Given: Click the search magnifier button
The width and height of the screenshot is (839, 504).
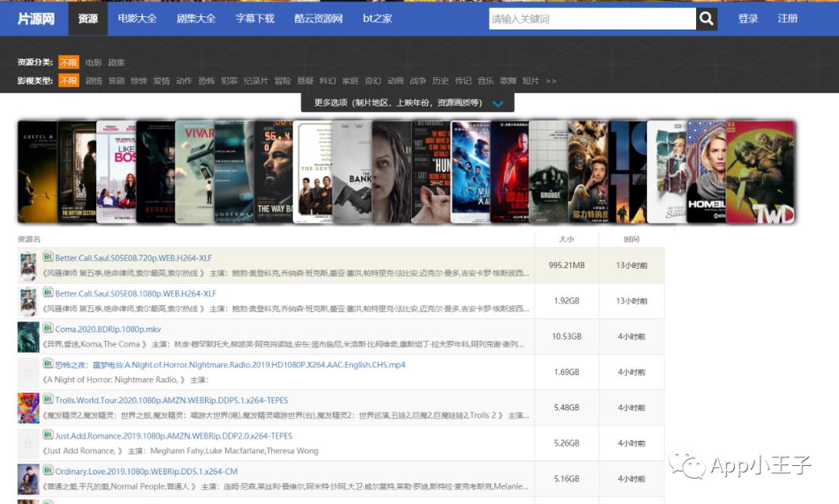Looking at the screenshot, I should pos(706,19).
